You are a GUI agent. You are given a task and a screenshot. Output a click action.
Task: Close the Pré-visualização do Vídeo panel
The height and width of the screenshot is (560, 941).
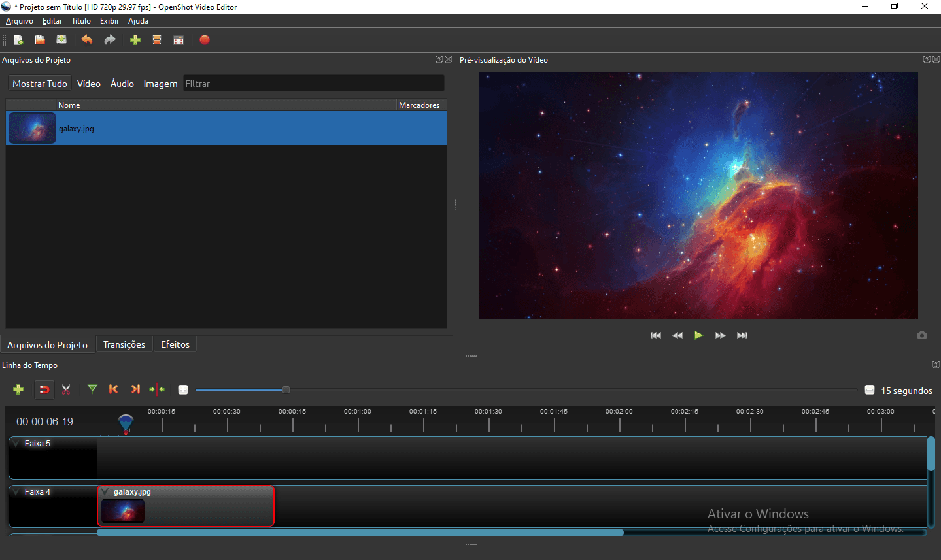936,59
